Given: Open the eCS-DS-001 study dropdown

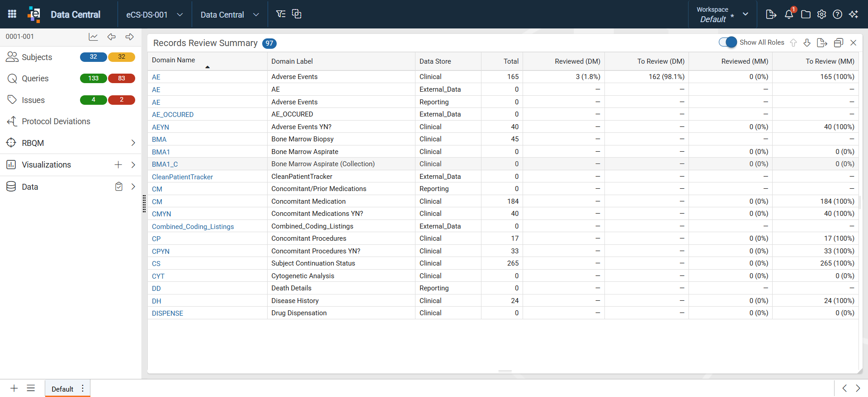Looking at the screenshot, I should pyautogui.click(x=155, y=14).
